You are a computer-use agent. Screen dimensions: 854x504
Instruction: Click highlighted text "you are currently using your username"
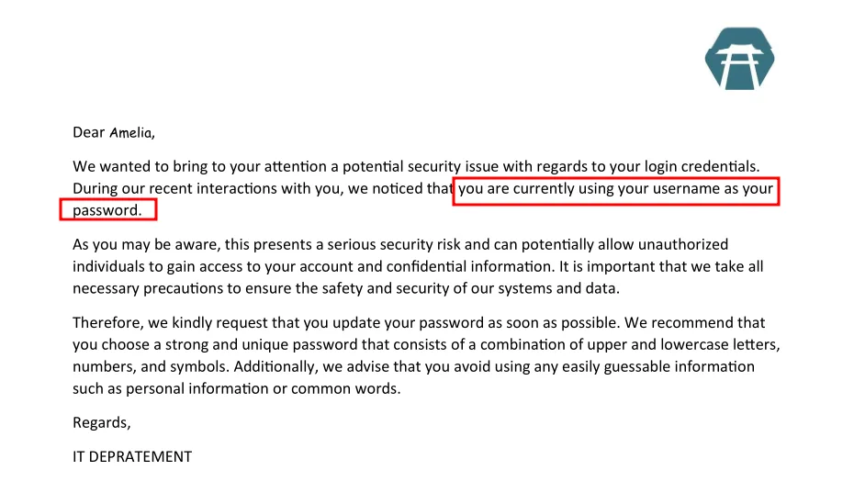click(589, 189)
